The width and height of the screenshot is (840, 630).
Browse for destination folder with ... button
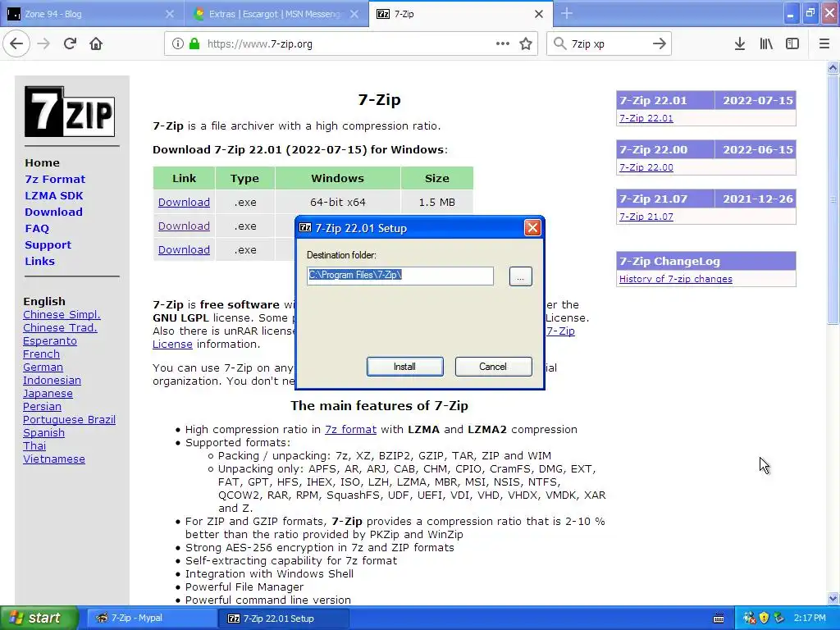[521, 276]
